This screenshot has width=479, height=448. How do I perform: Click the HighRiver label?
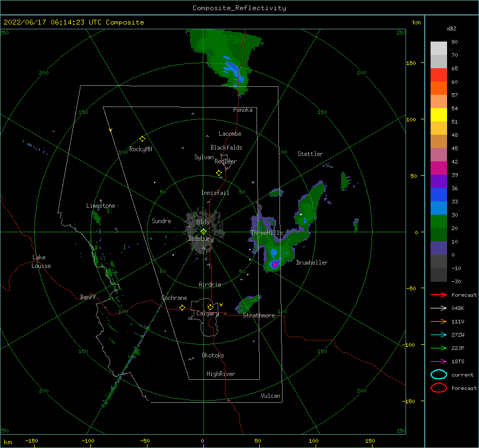(221, 374)
